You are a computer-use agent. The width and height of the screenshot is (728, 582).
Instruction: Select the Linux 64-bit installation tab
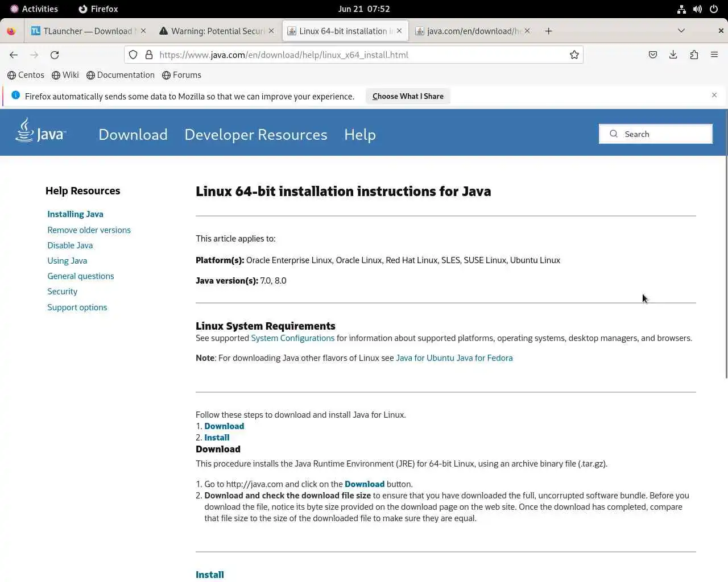[345, 31]
